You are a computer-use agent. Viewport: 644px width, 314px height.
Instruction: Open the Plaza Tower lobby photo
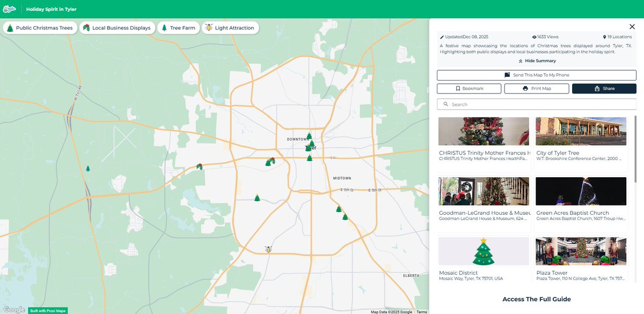point(581,252)
